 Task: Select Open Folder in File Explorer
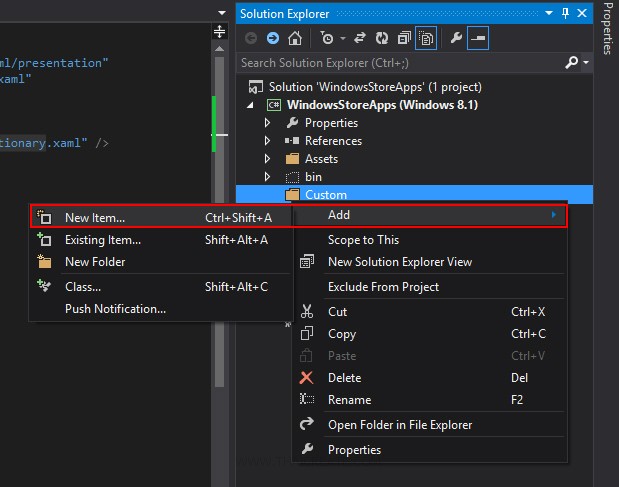430,425
